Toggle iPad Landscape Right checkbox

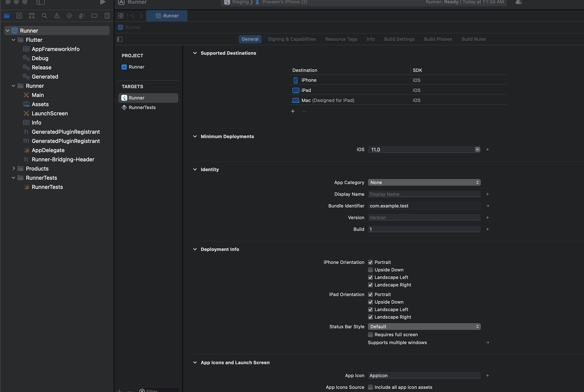370,317
